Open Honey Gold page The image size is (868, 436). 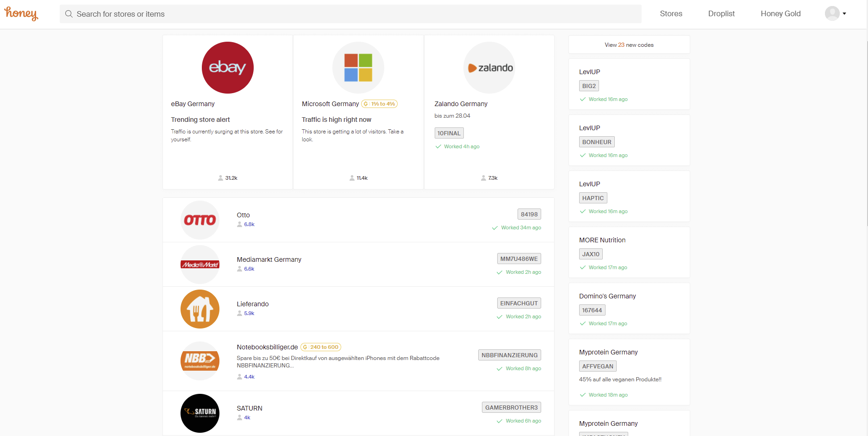point(781,14)
